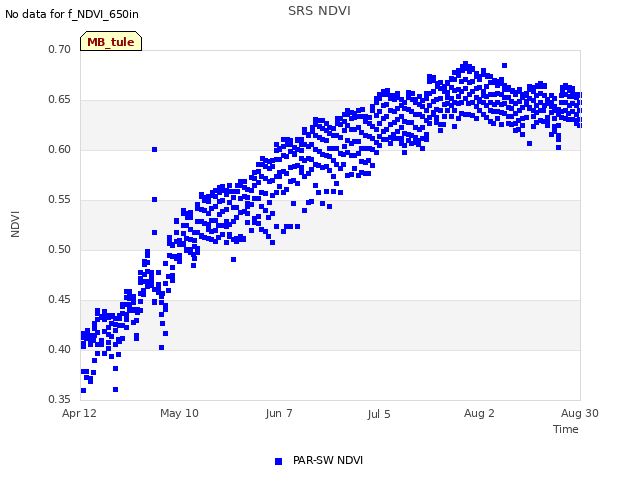Screen dimensions: 640x480
Task: Click the 0.60 y-axis tick label
Action: 59,149
